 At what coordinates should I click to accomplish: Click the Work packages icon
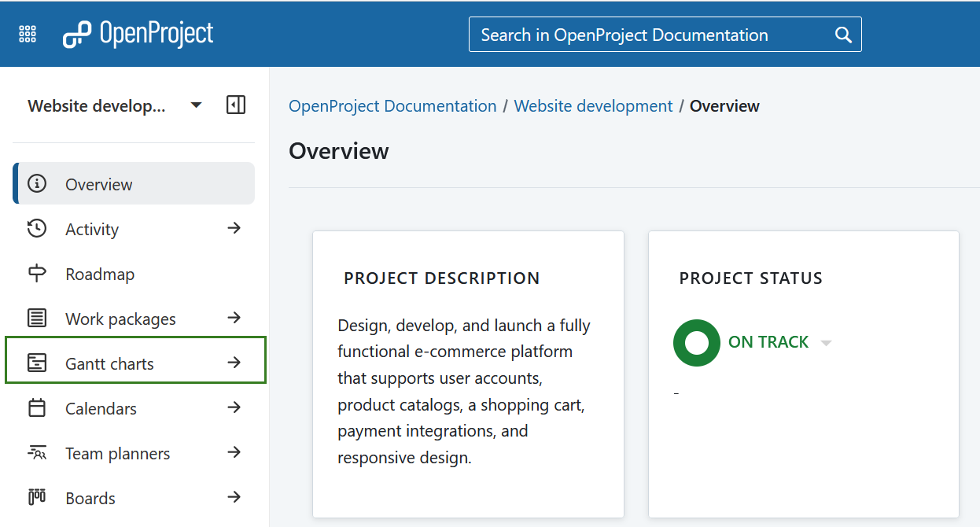click(36, 318)
